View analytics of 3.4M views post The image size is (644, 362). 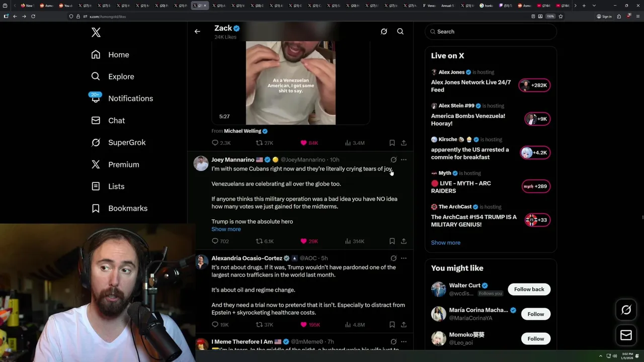(355, 143)
